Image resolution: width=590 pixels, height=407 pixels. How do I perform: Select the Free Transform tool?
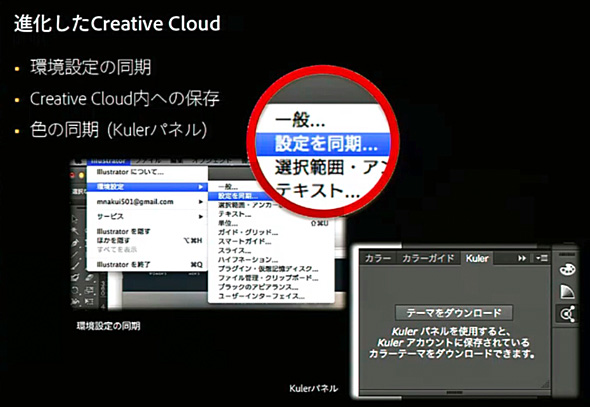click(89, 302)
